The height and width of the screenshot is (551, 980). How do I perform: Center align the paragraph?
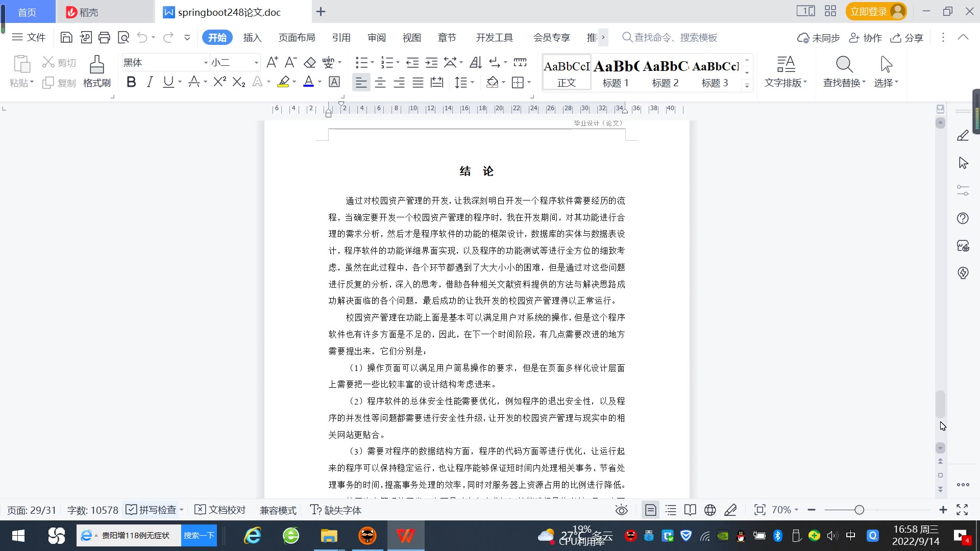pyautogui.click(x=380, y=82)
